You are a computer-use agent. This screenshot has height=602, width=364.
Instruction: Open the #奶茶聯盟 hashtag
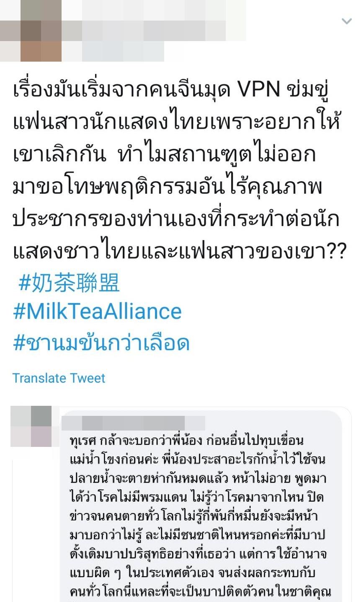point(70,283)
